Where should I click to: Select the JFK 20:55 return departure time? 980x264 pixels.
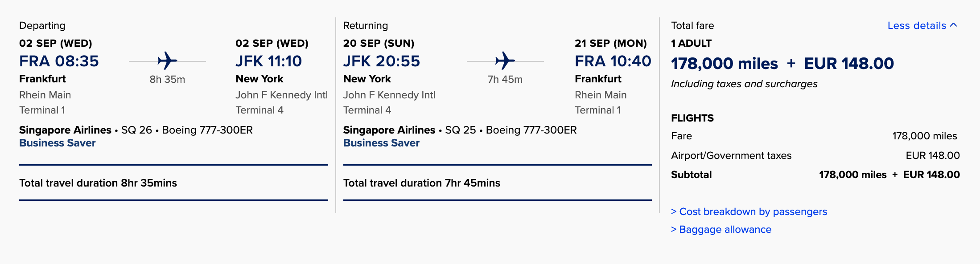pos(381,61)
